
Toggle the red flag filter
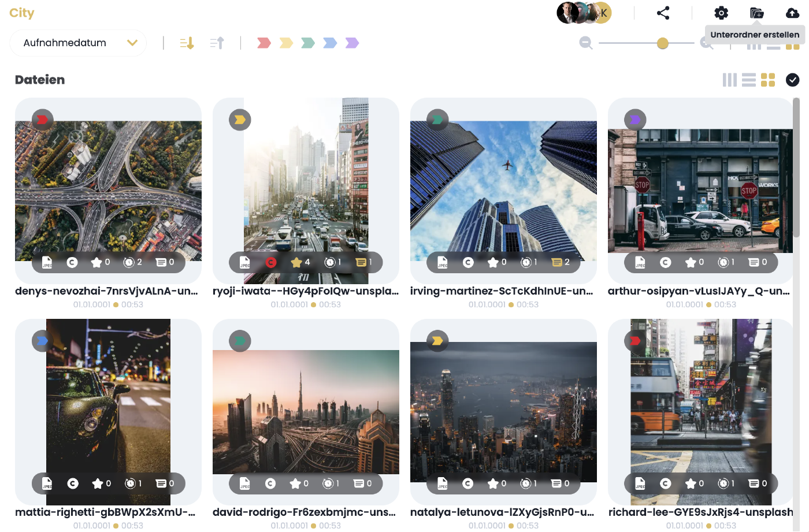[264, 43]
